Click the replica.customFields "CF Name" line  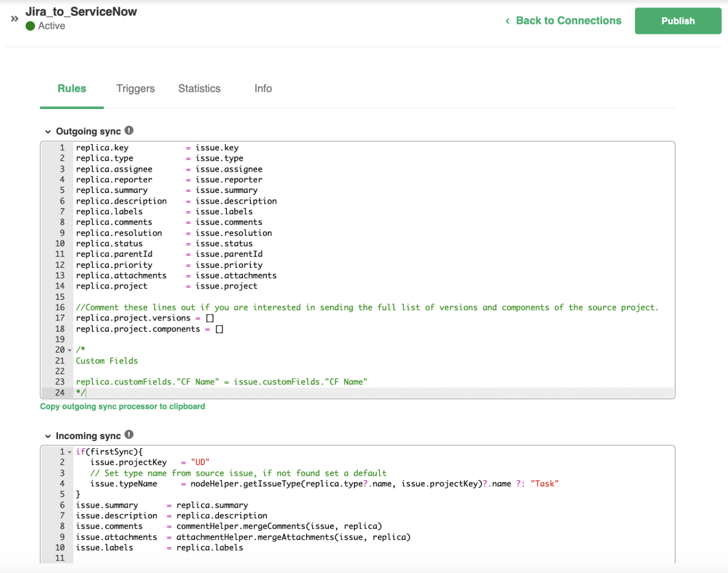pos(222,382)
